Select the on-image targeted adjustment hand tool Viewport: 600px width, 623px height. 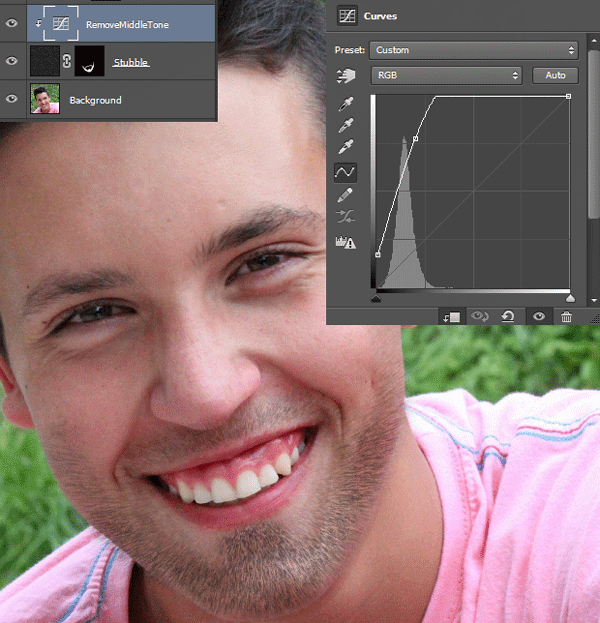tap(346, 76)
